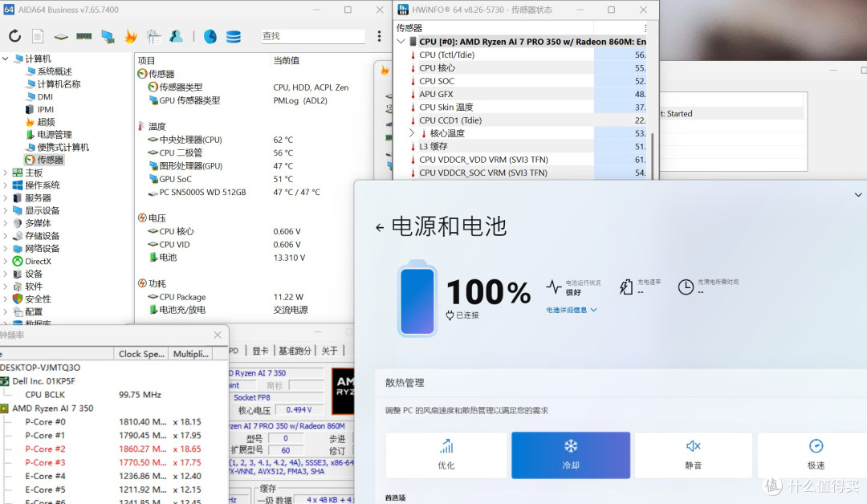Image resolution: width=867 pixels, height=504 pixels.
Task: Expand the 显示设备 tree node
Action: click(x=6, y=210)
